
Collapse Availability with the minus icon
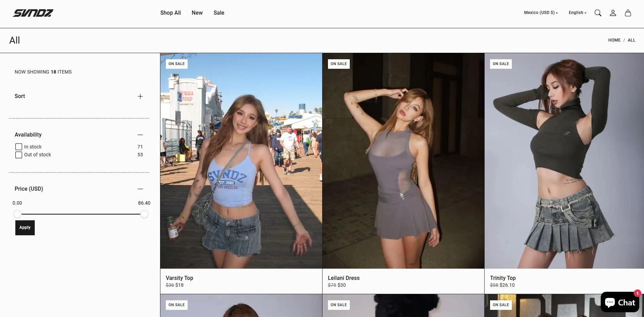140,135
